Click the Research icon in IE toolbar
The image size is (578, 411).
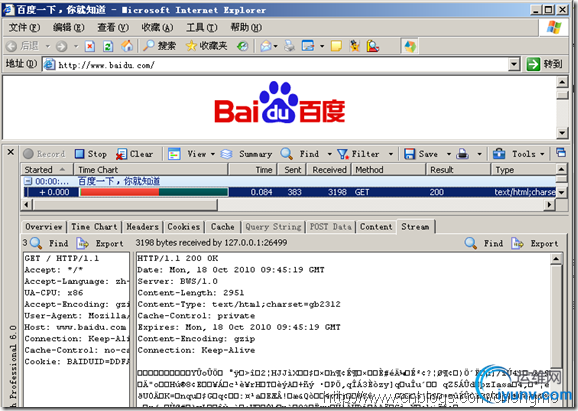(373, 46)
